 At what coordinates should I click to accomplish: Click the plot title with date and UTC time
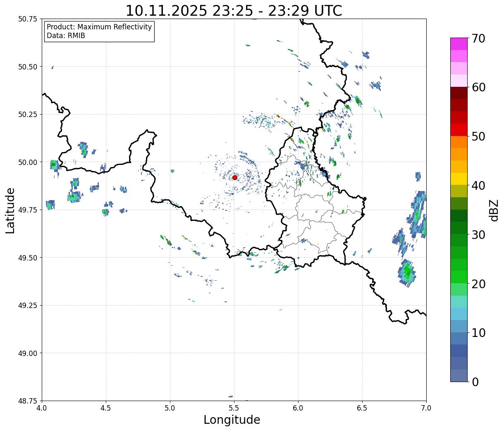pyautogui.click(x=234, y=10)
